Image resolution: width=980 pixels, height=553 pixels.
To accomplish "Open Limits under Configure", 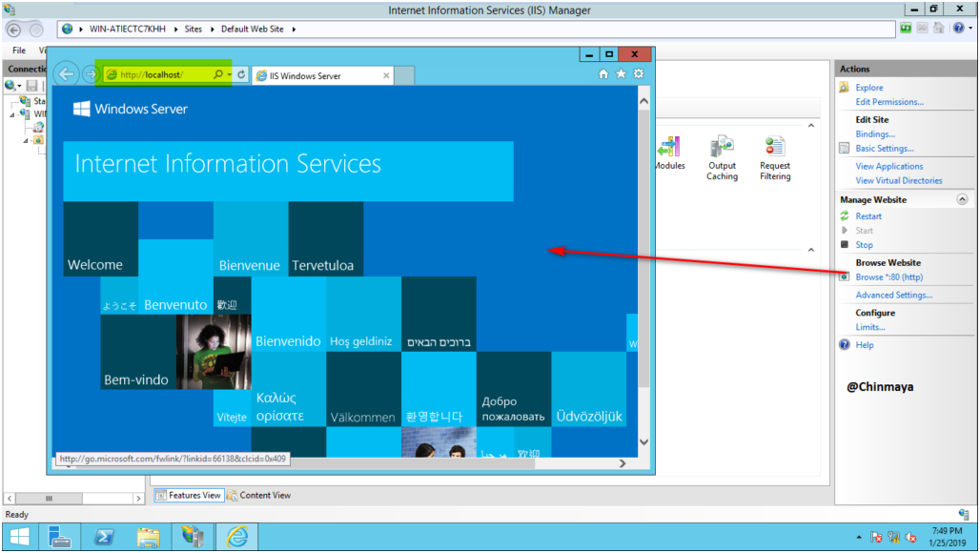I will [x=870, y=327].
